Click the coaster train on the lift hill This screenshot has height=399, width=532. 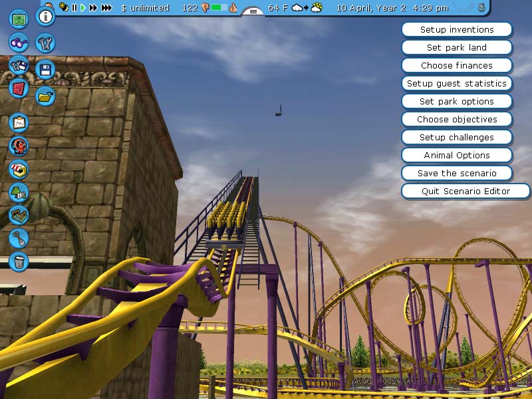tap(226, 224)
